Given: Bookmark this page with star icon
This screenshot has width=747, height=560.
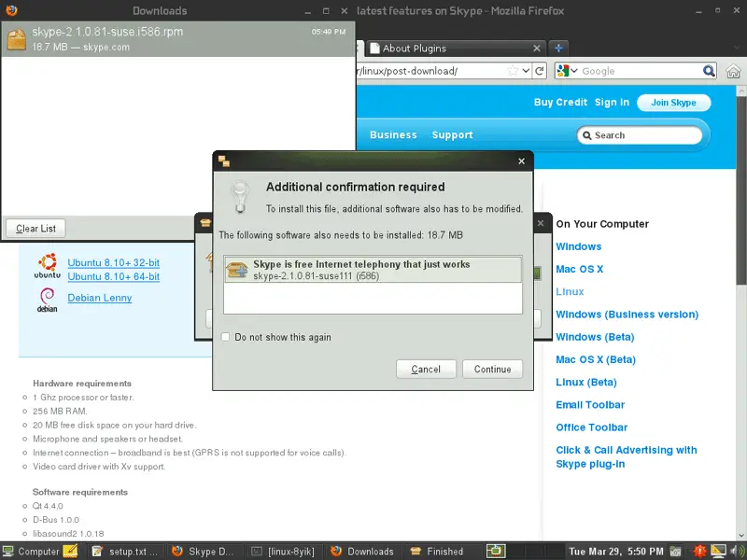Looking at the screenshot, I should point(513,71).
